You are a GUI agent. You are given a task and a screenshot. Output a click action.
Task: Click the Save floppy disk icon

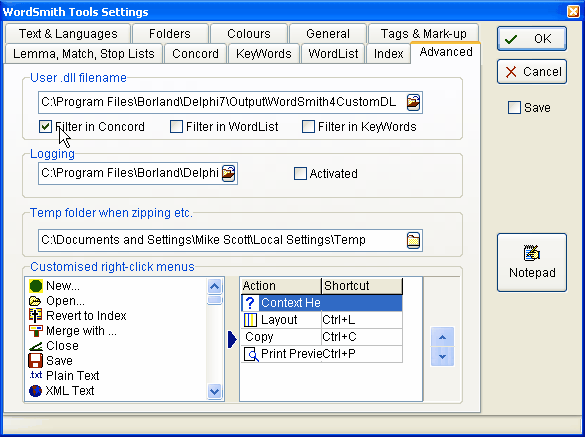[x=35, y=360]
